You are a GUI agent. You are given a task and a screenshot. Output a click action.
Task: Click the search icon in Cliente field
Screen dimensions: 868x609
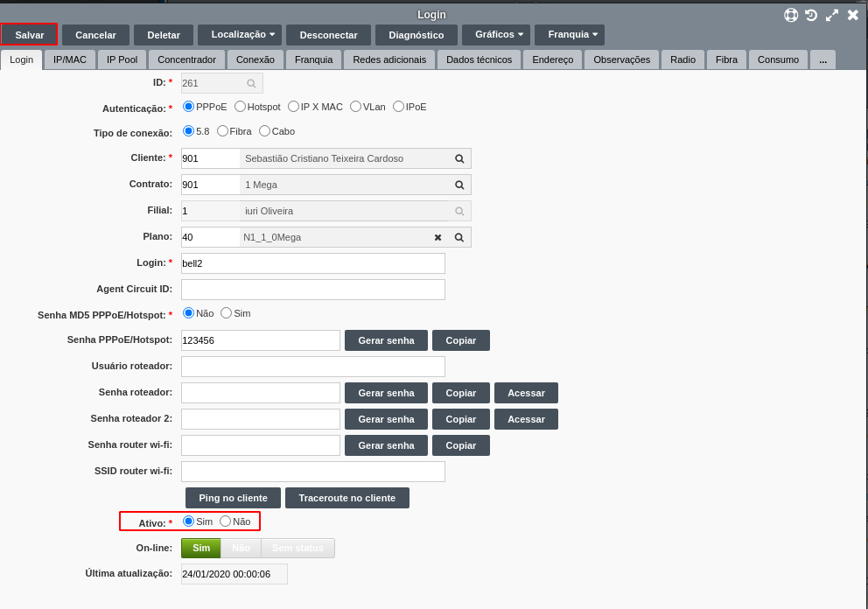pos(459,158)
